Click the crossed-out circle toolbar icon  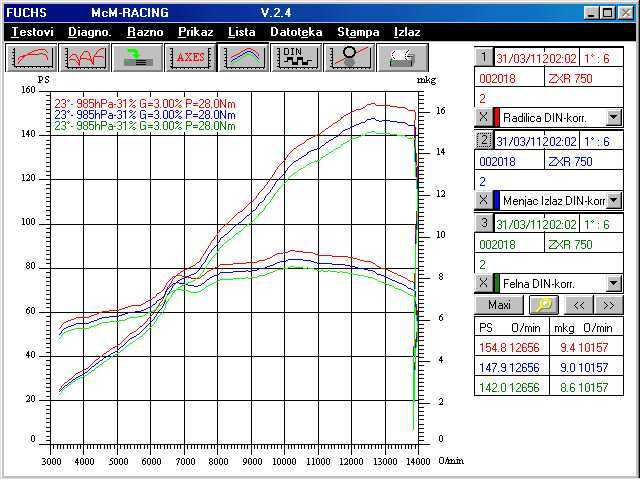click(349, 57)
